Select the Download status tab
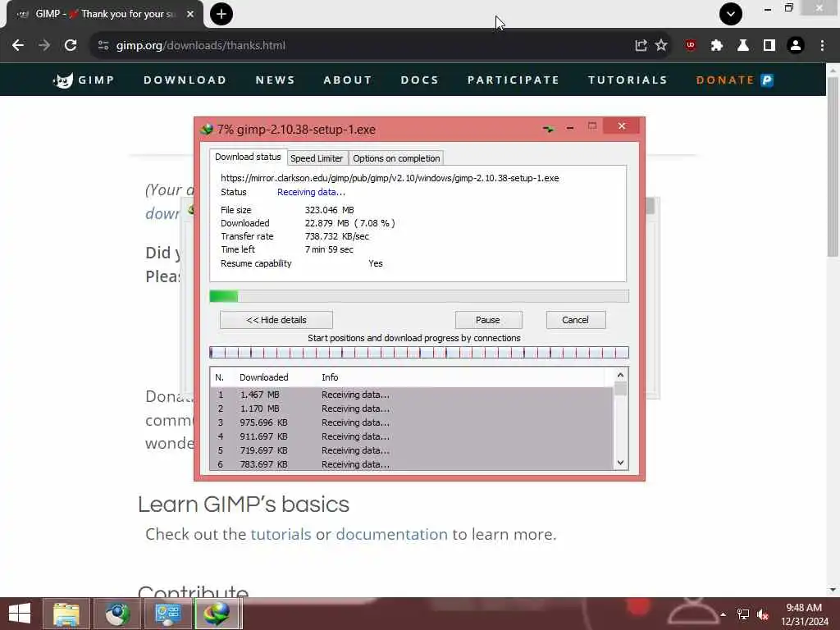840x630 pixels. [248, 157]
